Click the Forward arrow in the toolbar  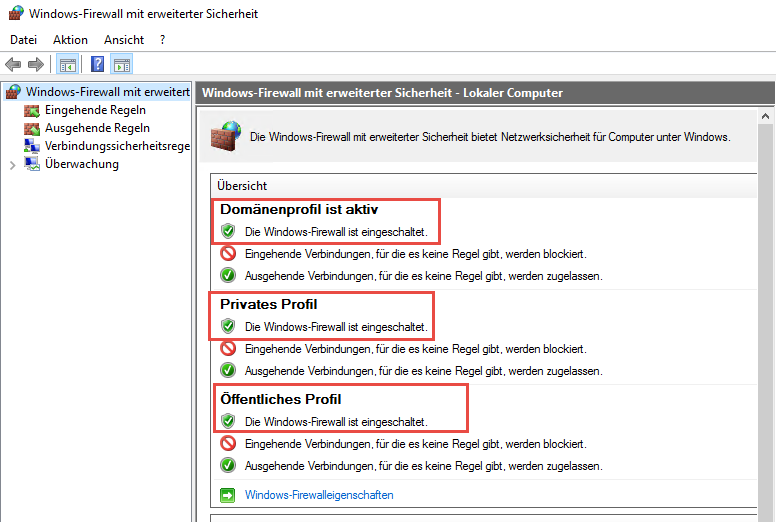(x=36, y=65)
